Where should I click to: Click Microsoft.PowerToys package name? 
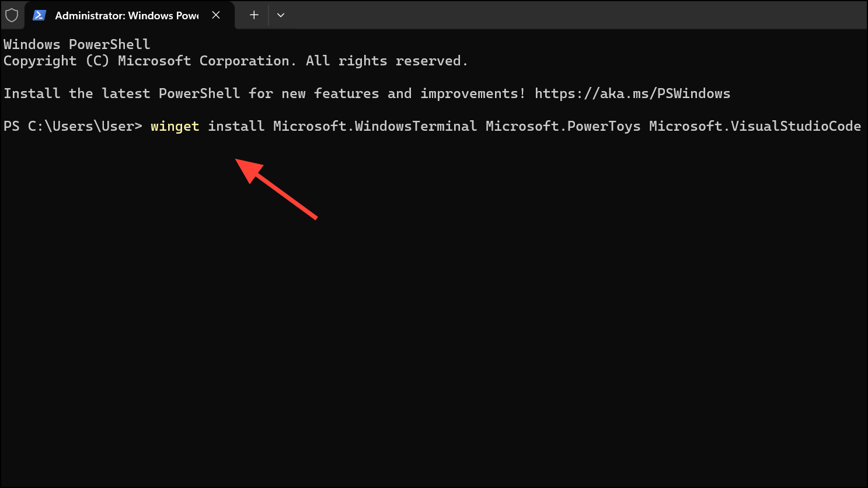(563, 126)
